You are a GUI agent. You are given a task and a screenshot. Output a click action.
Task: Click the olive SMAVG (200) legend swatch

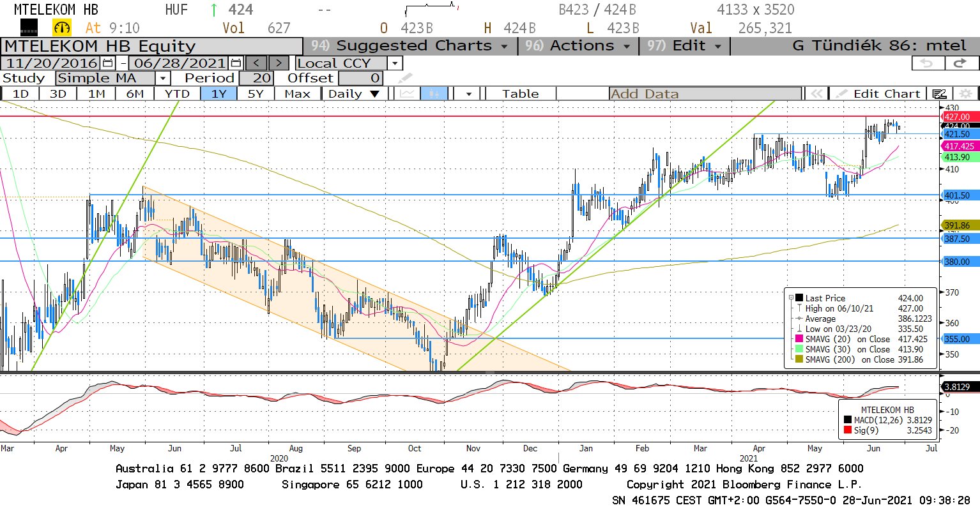799,359
